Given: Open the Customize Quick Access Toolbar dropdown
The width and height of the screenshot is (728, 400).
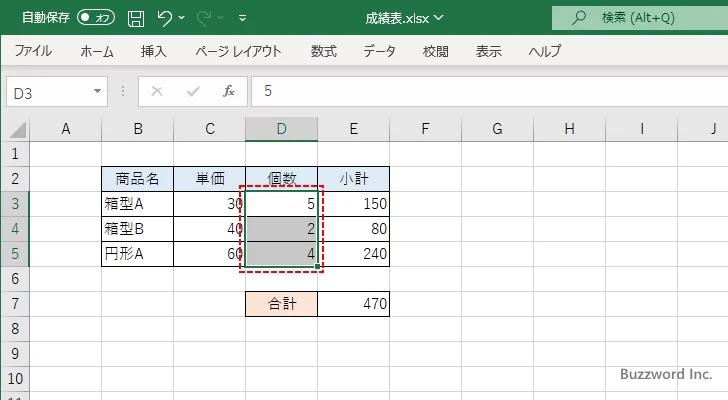Looking at the screenshot, I should coord(242,18).
